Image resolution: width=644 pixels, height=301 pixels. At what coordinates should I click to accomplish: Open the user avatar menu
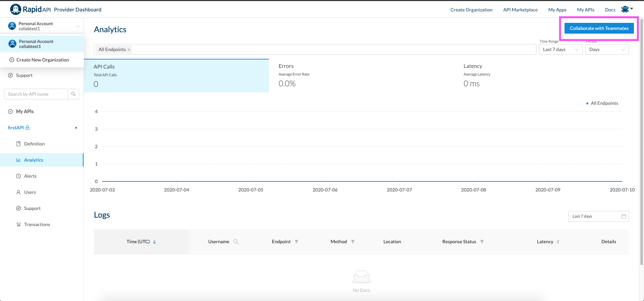(x=627, y=9)
